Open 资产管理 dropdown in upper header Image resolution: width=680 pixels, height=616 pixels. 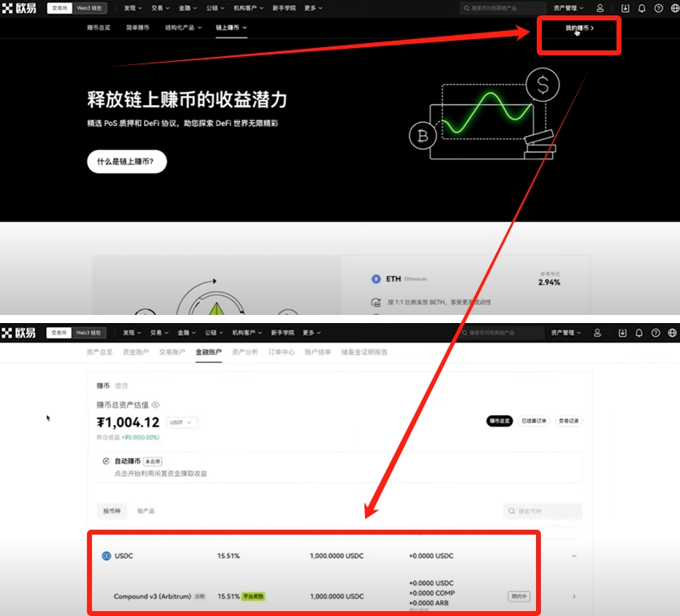point(568,8)
